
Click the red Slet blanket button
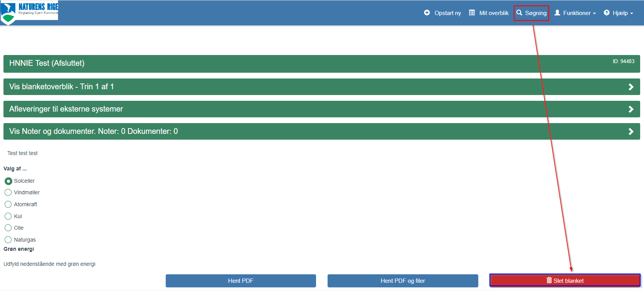565,280
